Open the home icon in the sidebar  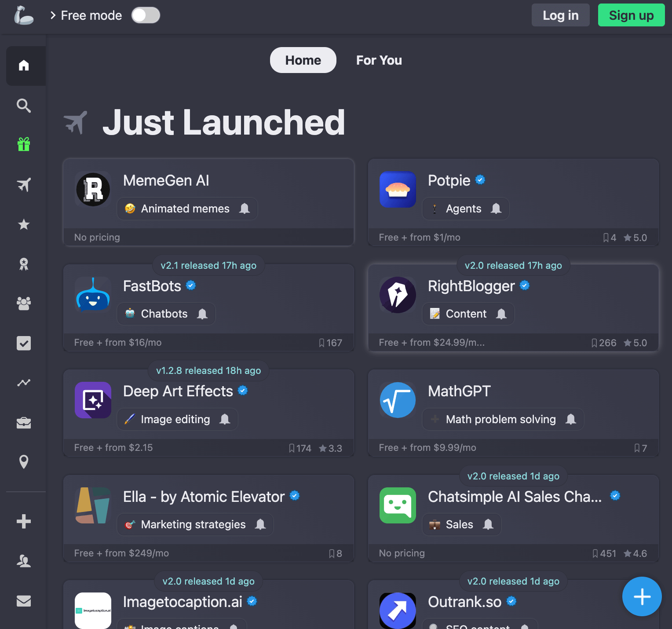click(24, 66)
